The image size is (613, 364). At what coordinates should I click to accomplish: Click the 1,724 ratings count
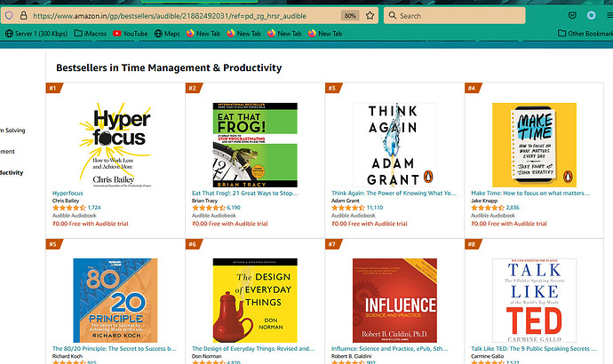94,208
